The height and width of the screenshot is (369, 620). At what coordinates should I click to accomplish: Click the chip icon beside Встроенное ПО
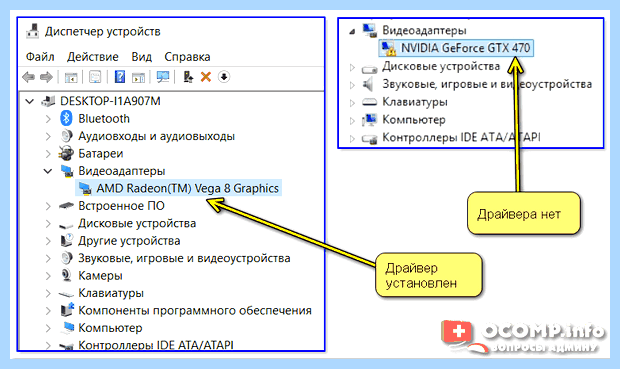[66, 206]
